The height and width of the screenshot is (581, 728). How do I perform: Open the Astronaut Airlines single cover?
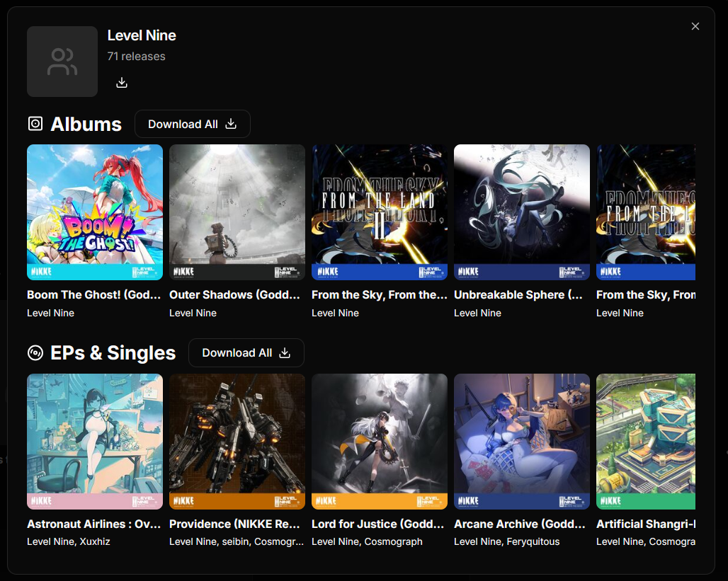point(95,442)
